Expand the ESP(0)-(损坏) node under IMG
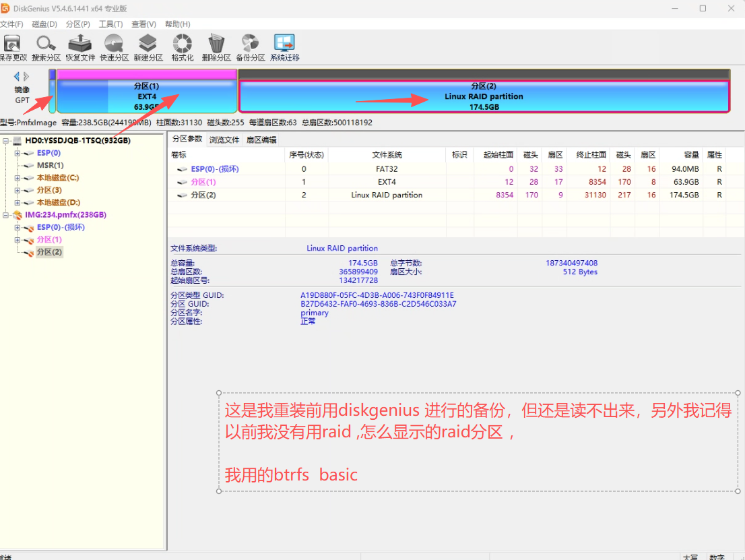 coord(17,227)
